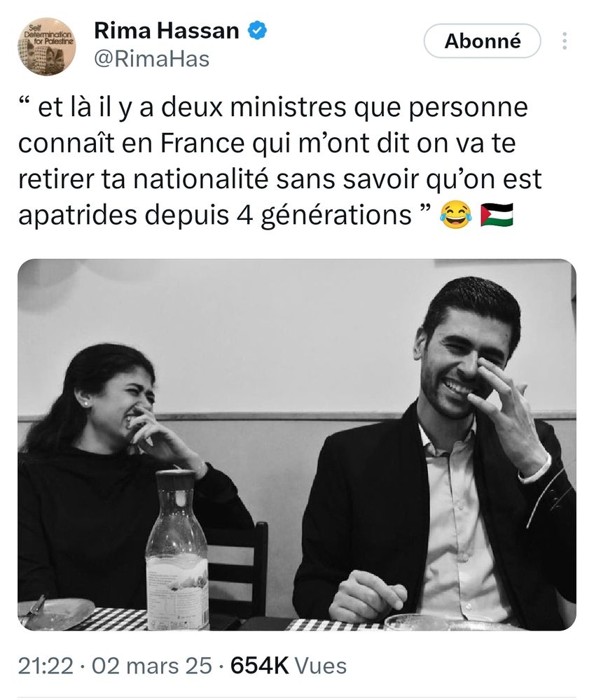Open the Self Determination for Palestine avatar

coord(47,46)
